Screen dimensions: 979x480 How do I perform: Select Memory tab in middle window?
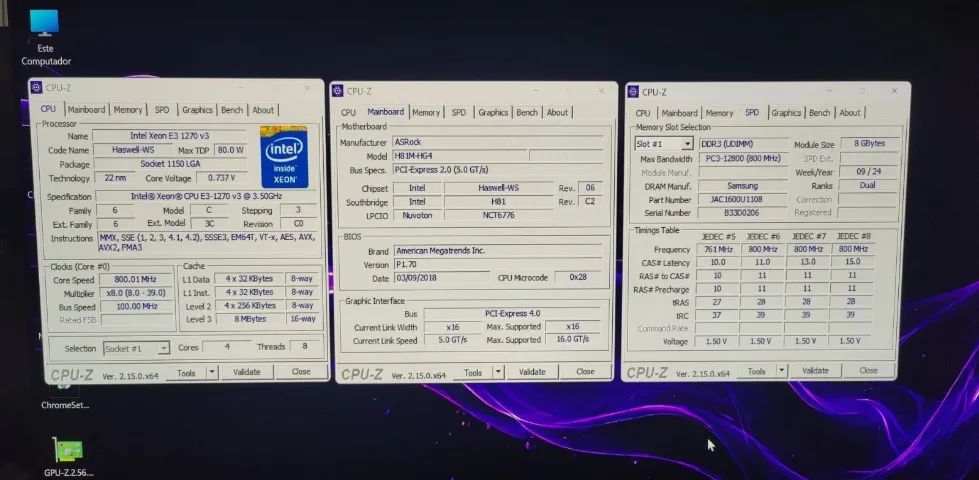tap(426, 112)
